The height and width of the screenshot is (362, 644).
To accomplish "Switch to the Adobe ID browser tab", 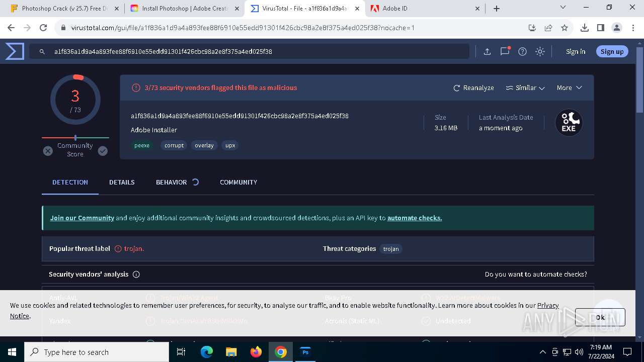I will 426,9.
